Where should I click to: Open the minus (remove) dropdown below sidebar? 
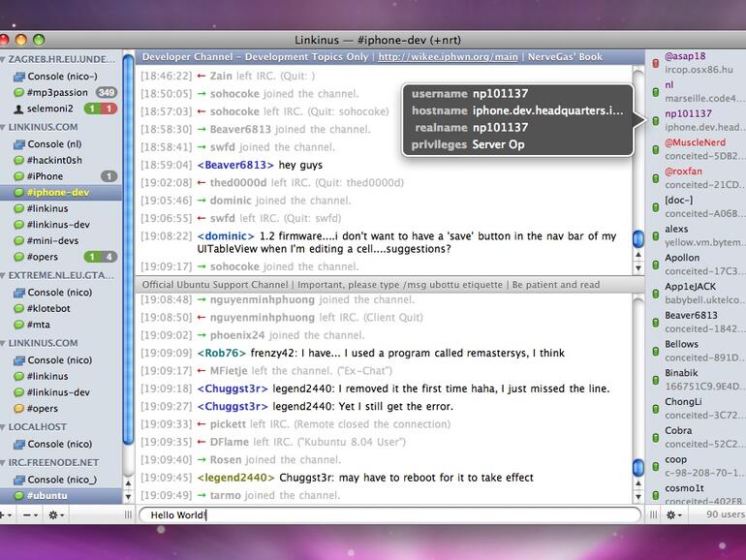point(32,515)
